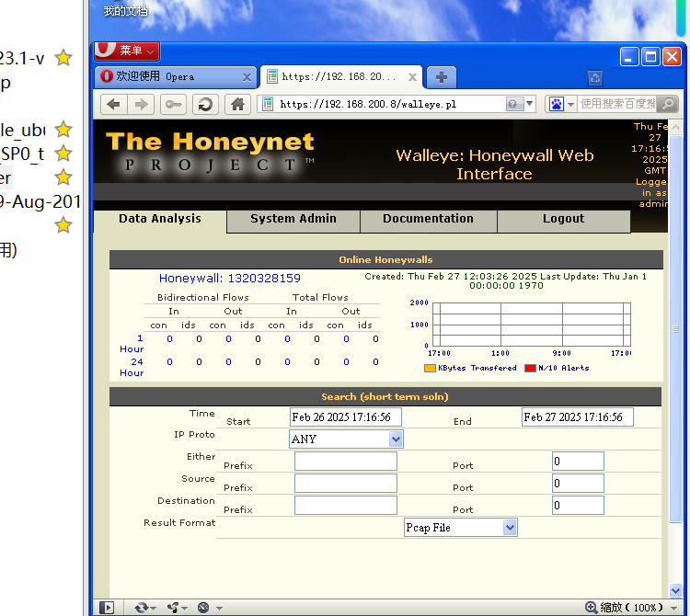Select the https://192.168.20... tab
The height and width of the screenshot is (616, 690).
[341, 77]
